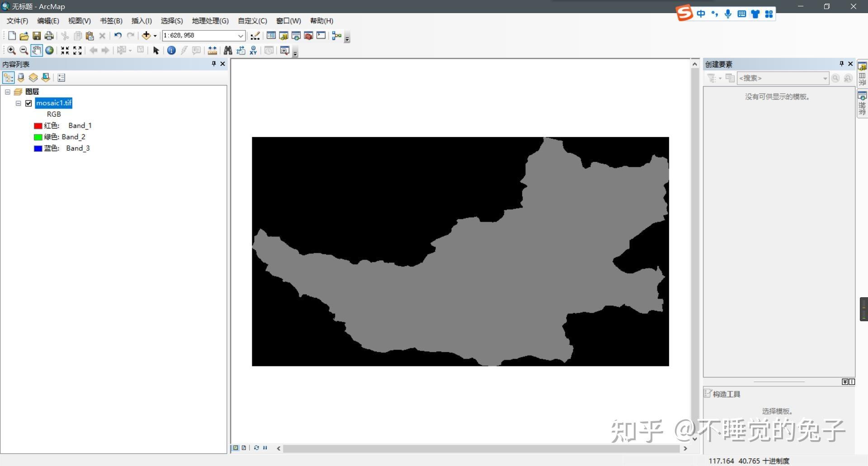Switch to Data View at map bottom

(x=236, y=448)
